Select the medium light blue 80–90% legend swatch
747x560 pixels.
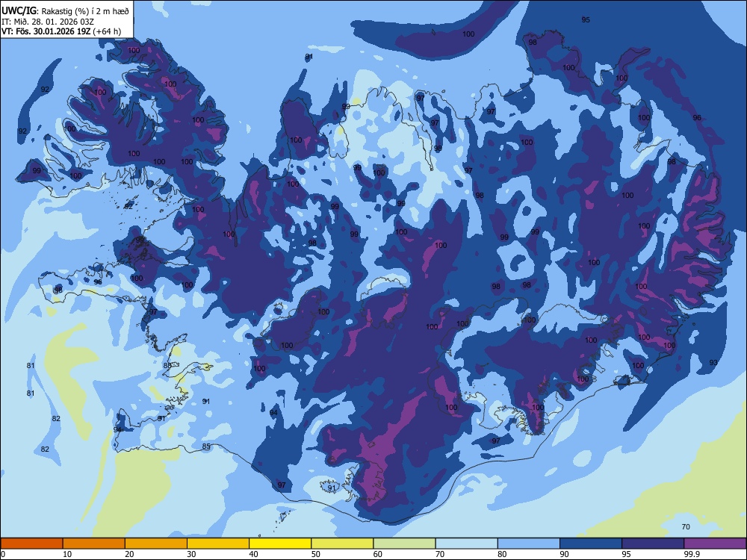(529, 544)
